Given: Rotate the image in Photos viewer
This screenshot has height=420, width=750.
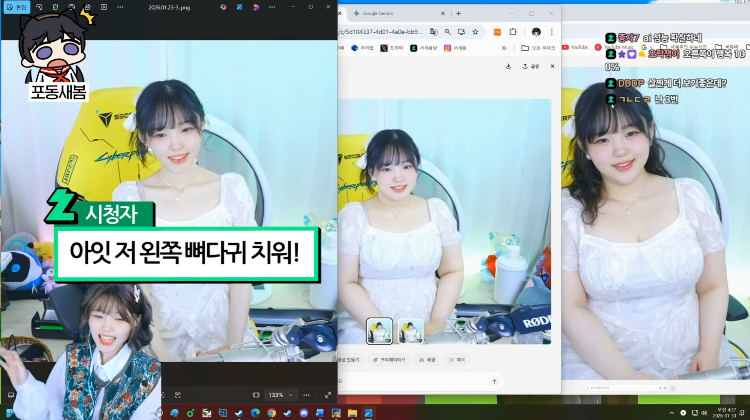Looking at the screenshot, I should (39, 7).
